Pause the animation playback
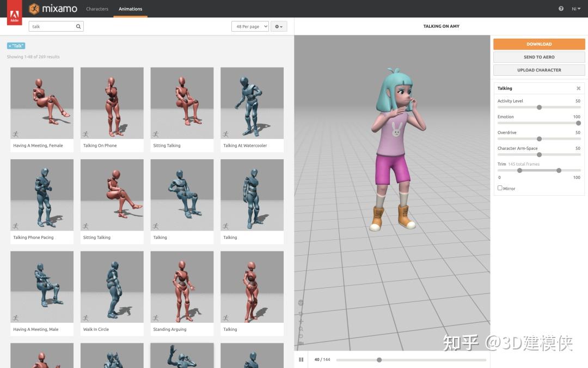588x368 pixels. point(301,359)
